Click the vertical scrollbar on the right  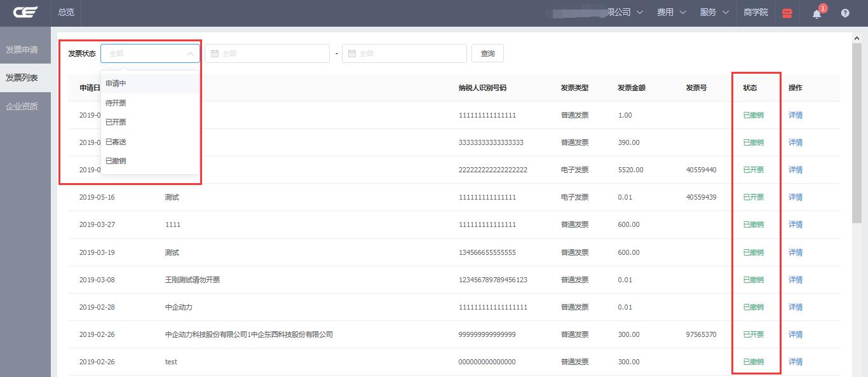click(x=857, y=127)
